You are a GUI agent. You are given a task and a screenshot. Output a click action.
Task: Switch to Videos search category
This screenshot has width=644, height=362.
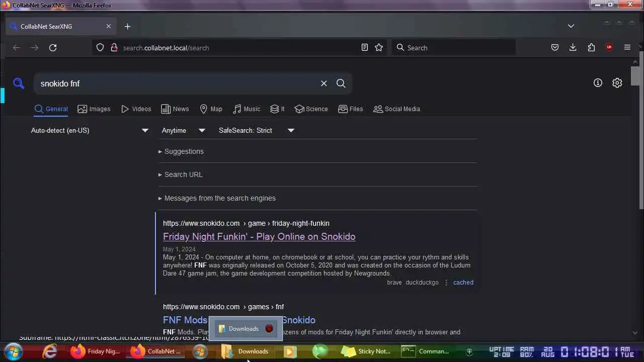(136, 109)
